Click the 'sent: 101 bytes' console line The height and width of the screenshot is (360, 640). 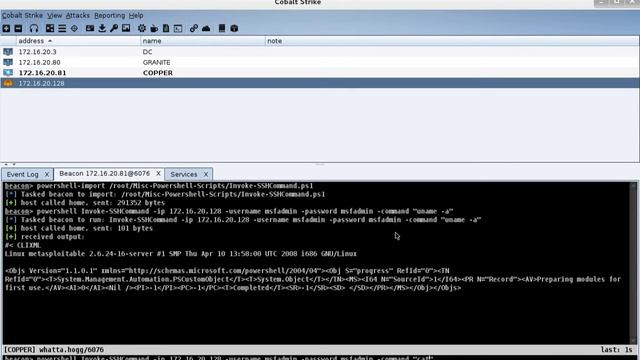tap(79, 228)
